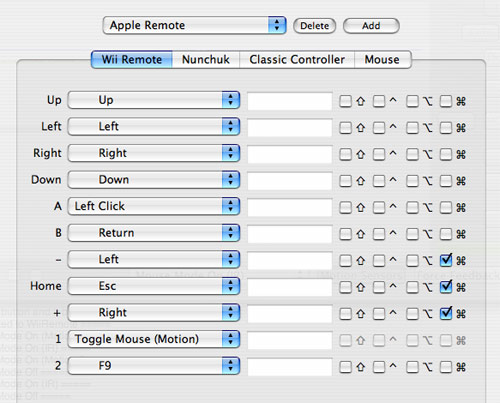Uncheck Command modifier for the plus row
500x403 pixels.
(446, 314)
